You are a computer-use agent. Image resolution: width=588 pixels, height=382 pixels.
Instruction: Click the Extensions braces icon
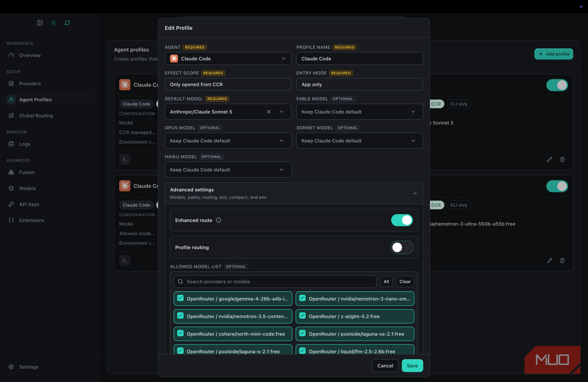pyautogui.click(x=11, y=220)
